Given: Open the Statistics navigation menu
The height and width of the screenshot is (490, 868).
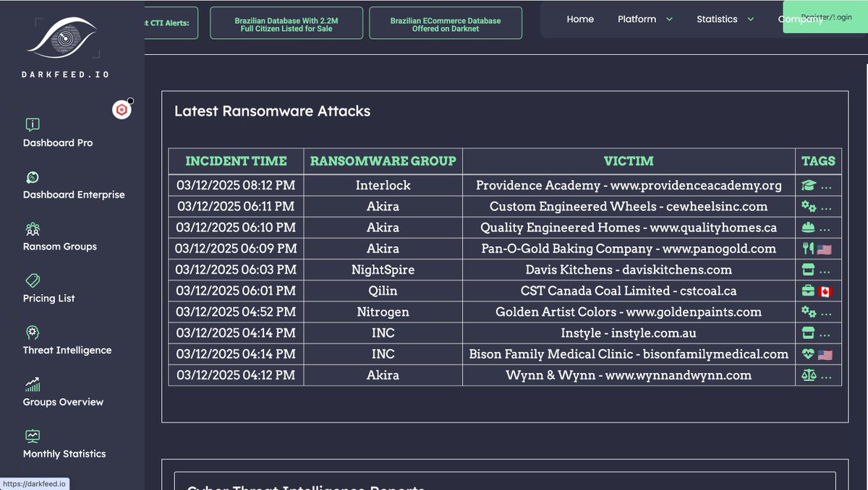Looking at the screenshot, I should [717, 20].
